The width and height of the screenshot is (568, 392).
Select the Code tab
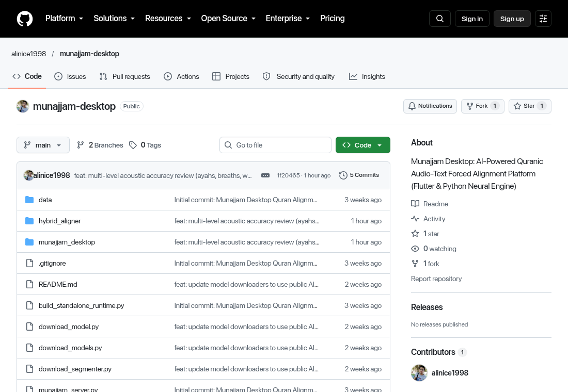[x=27, y=77]
